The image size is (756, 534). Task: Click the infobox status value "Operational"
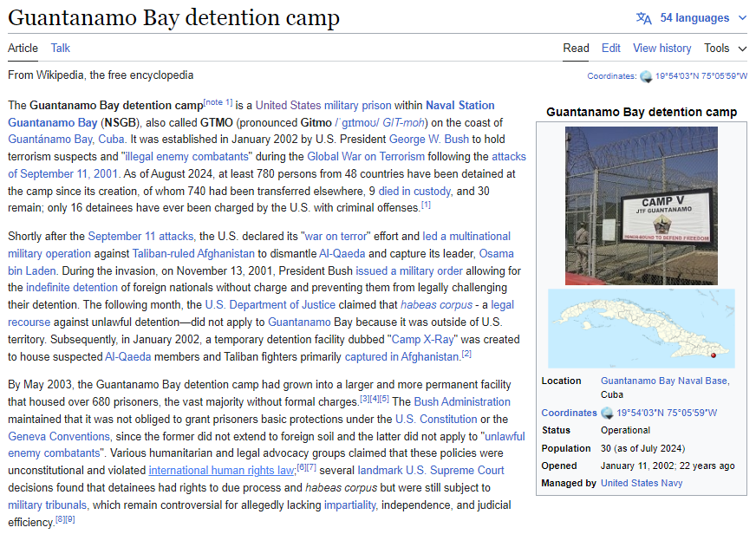pos(625,430)
